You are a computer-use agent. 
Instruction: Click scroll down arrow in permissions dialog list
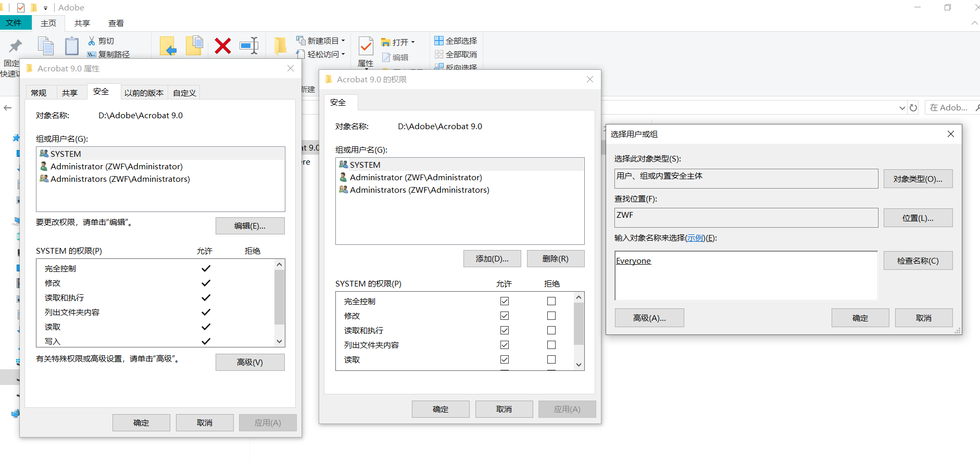579,365
